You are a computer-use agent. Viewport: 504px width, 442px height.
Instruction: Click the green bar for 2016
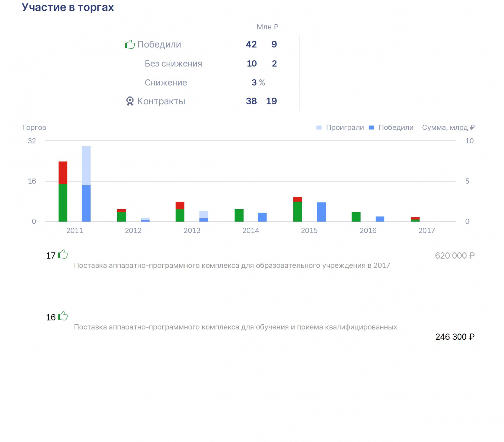[356, 217]
